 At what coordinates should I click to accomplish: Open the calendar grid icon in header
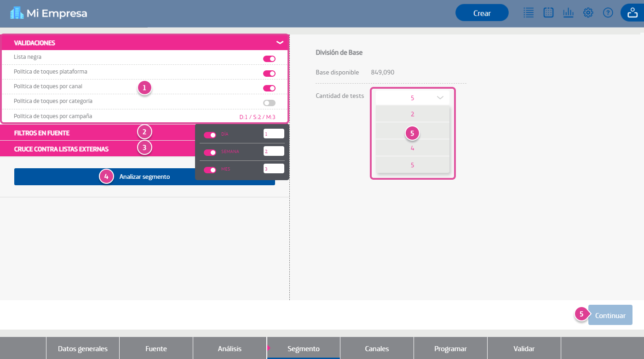pos(548,13)
